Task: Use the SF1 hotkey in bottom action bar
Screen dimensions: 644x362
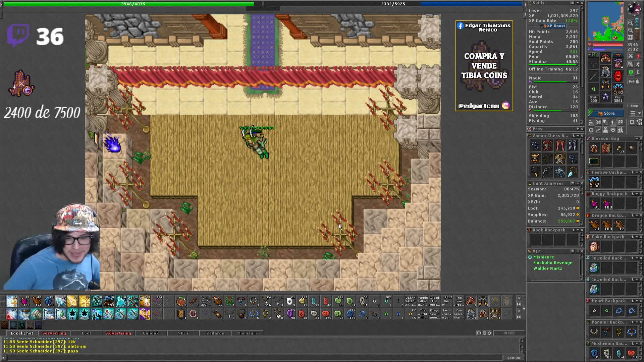Action: pos(12,314)
